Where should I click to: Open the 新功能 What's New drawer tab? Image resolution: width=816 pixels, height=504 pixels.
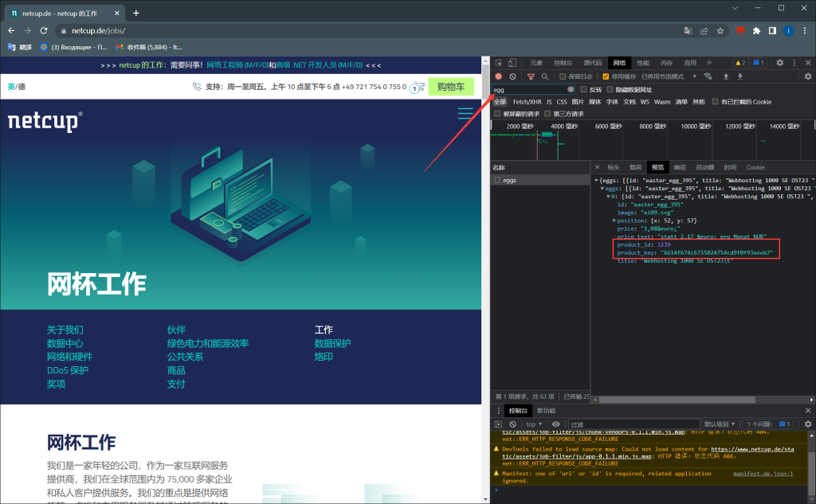(x=547, y=411)
